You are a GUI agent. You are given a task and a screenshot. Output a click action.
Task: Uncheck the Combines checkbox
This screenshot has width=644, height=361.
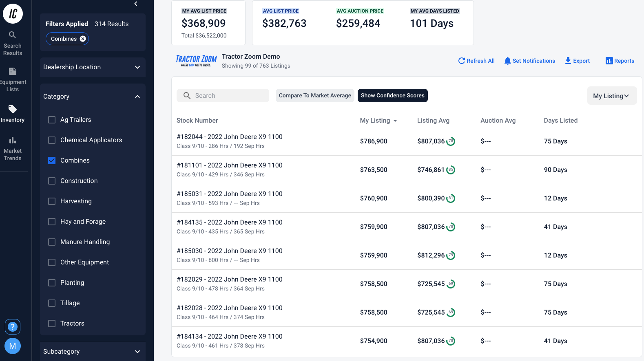52,161
